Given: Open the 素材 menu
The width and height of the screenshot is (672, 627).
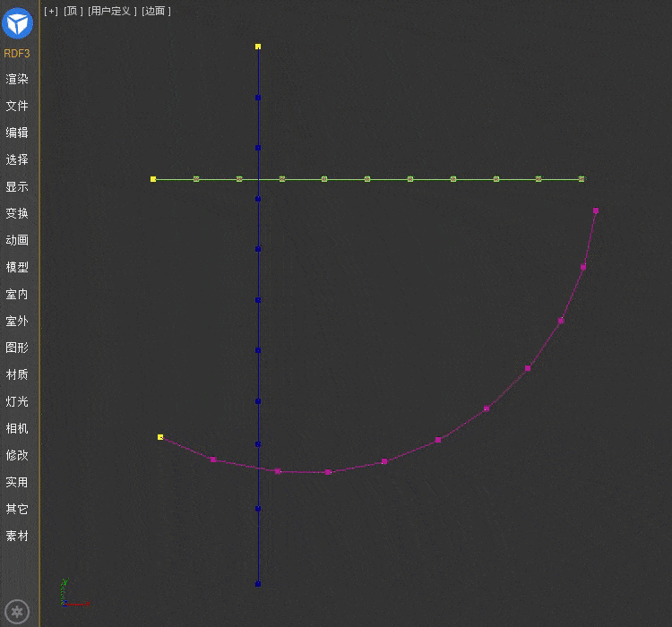Looking at the screenshot, I should tap(17, 537).
